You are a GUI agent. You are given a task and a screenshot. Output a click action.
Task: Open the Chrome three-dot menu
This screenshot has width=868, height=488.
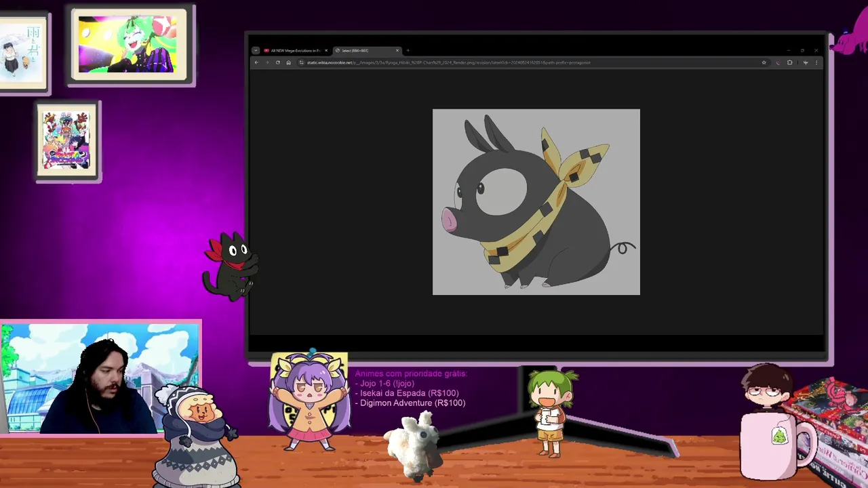click(x=816, y=62)
